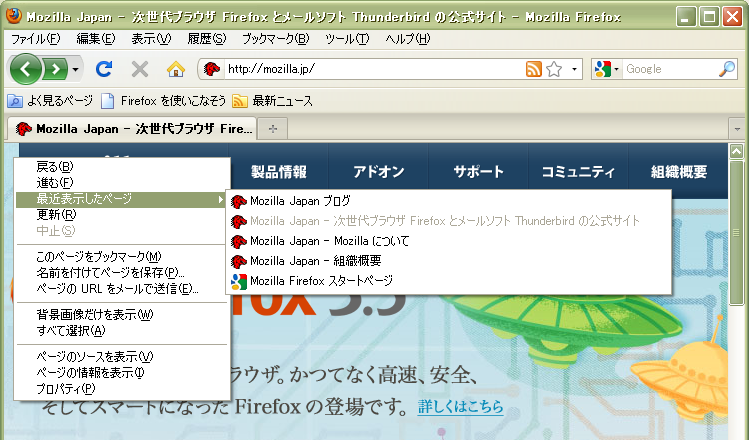Screen dimensions: 749x440
Task: Click the vertical scrollbar thumb
Action: [x=737, y=233]
